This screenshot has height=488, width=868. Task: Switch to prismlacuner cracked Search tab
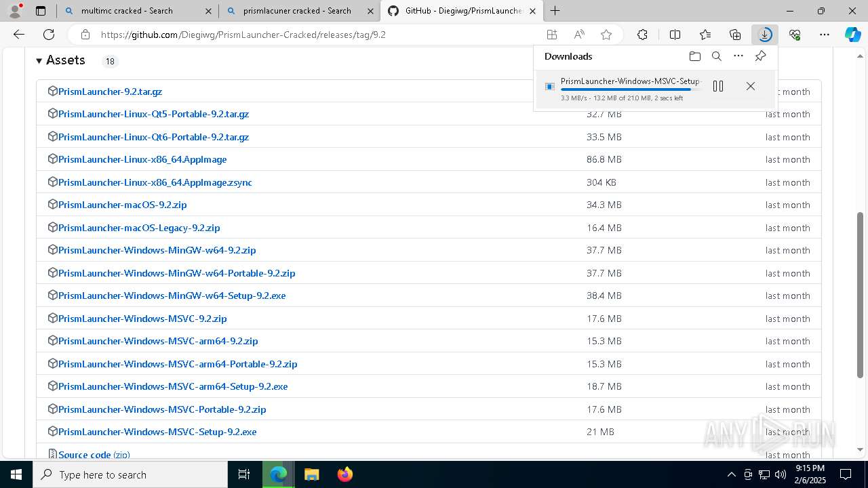298,11
